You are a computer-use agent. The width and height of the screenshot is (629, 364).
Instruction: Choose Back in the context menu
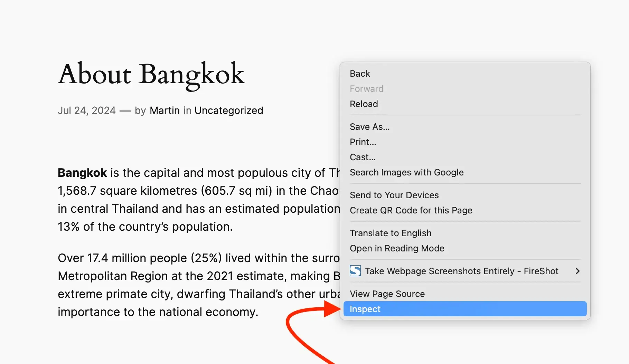(x=465, y=74)
